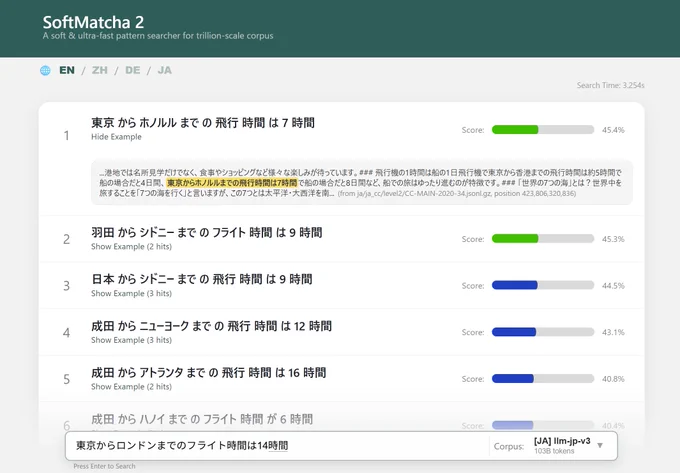
Task: Click rank number 1
Action: (66, 136)
